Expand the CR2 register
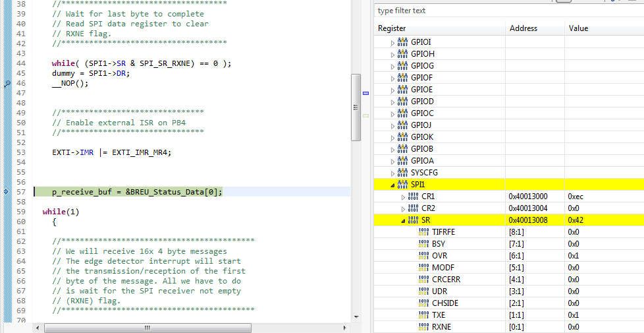 [x=403, y=209]
